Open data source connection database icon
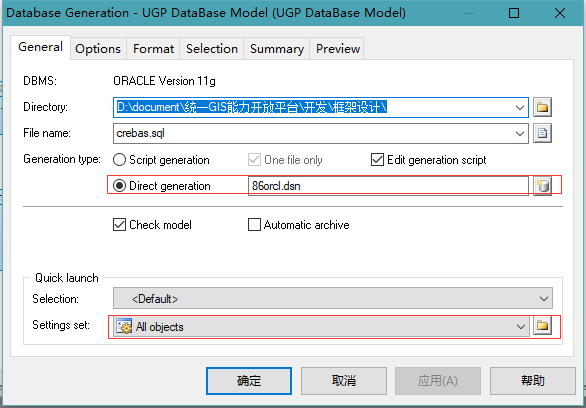The image size is (586, 408). click(x=542, y=186)
